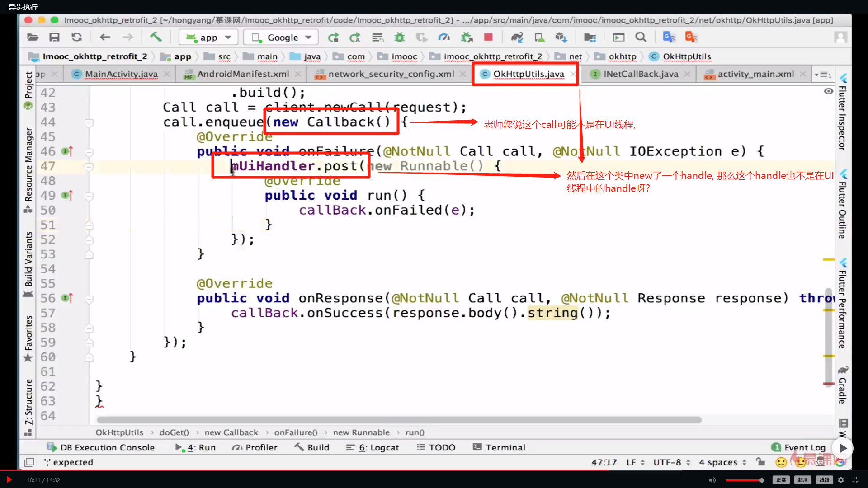Switch to network_security_config.xml tab

391,74
